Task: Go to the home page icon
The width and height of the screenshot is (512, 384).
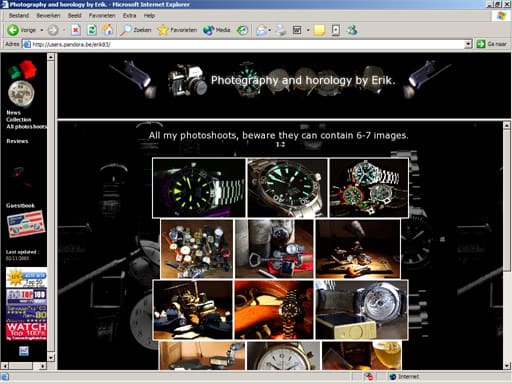Action: click(x=107, y=30)
